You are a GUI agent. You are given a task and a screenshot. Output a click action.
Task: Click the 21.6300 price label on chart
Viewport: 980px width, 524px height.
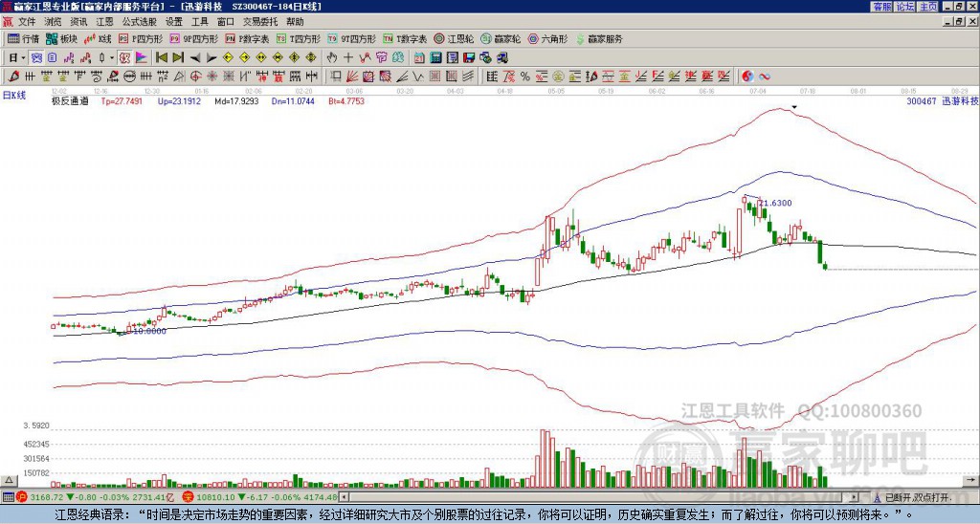pos(775,203)
